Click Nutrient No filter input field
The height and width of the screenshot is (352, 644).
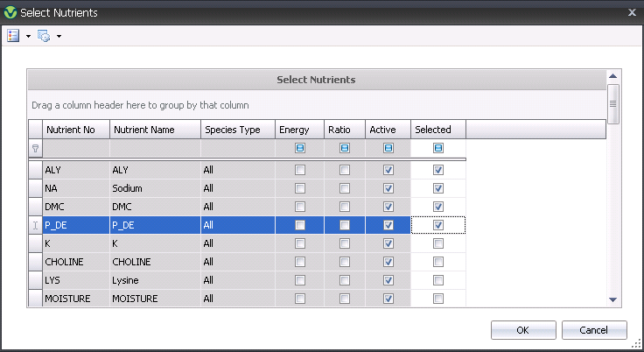(x=76, y=148)
